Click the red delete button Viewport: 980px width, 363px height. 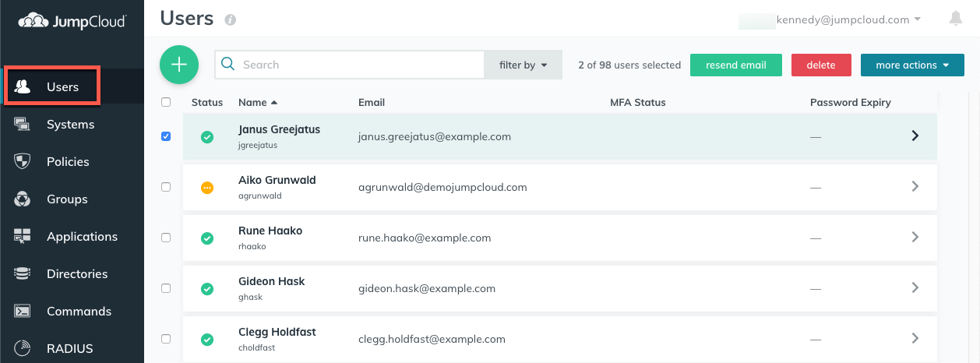821,65
